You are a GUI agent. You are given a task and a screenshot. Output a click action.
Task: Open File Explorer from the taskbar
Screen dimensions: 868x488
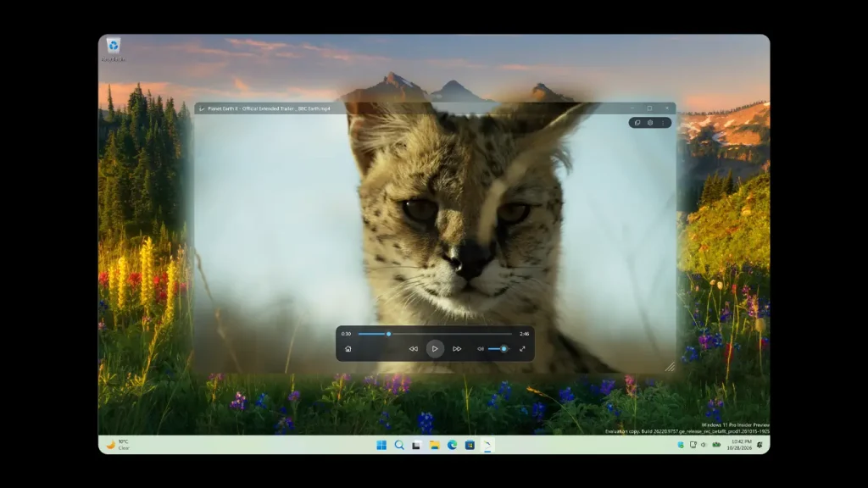[x=435, y=446]
